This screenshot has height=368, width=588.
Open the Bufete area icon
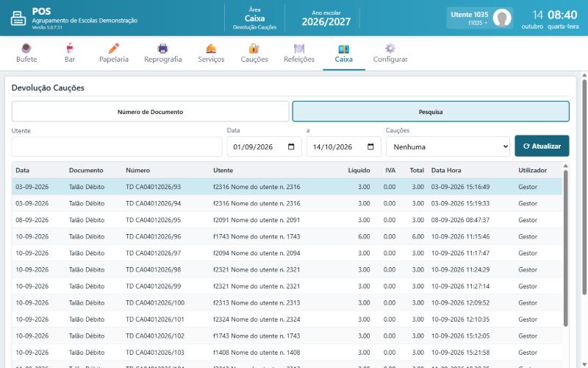click(26, 49)
